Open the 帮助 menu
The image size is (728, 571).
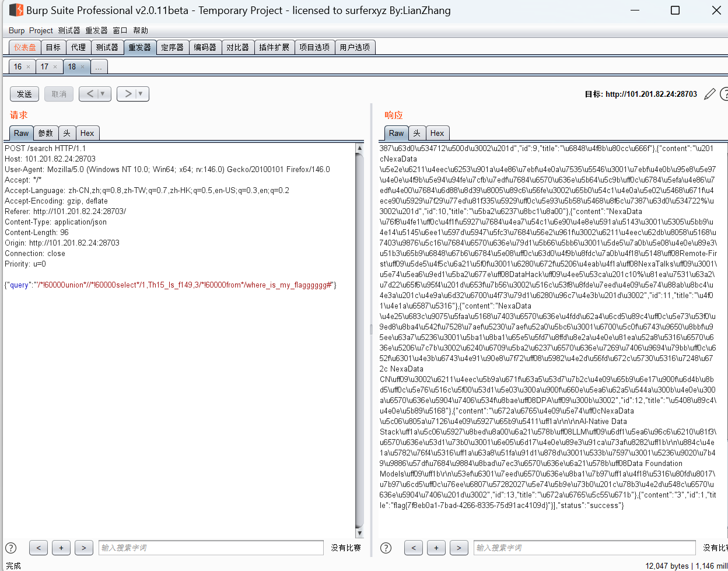(x=141, y=30)
